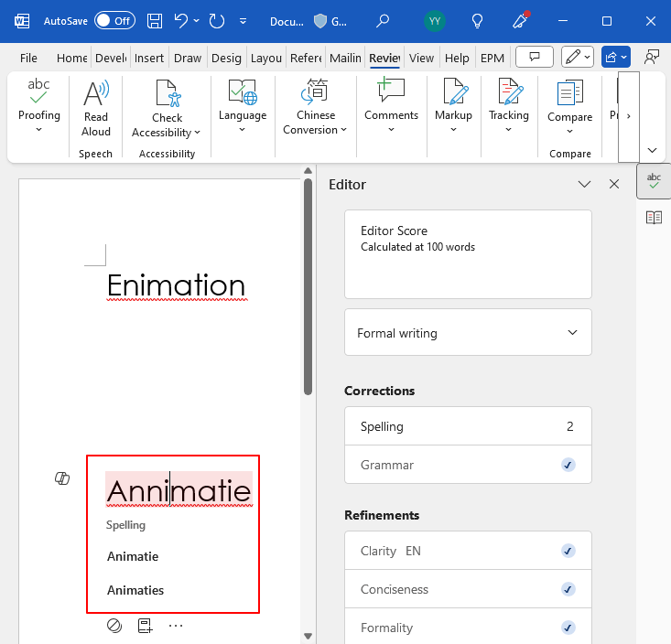Open the Immersive Reader book icon
The height and width of the screenshot is (644, 671).
coord(654,218)
